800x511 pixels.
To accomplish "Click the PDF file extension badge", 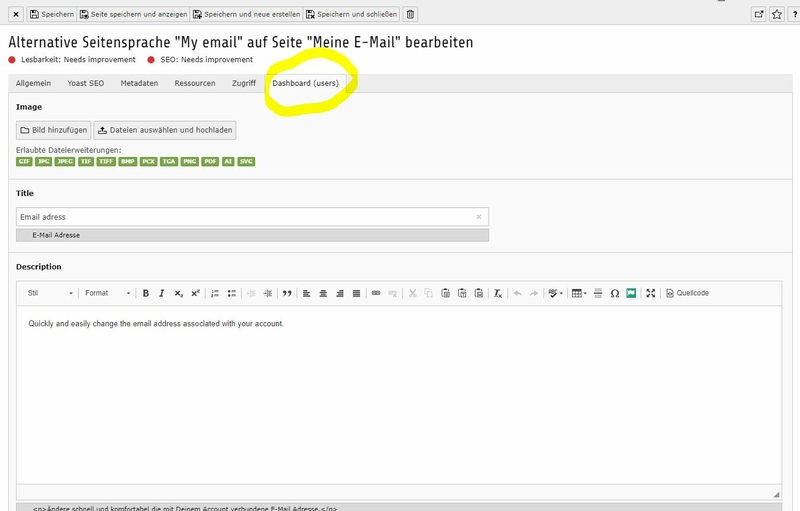I will click(x=210, y=162).
